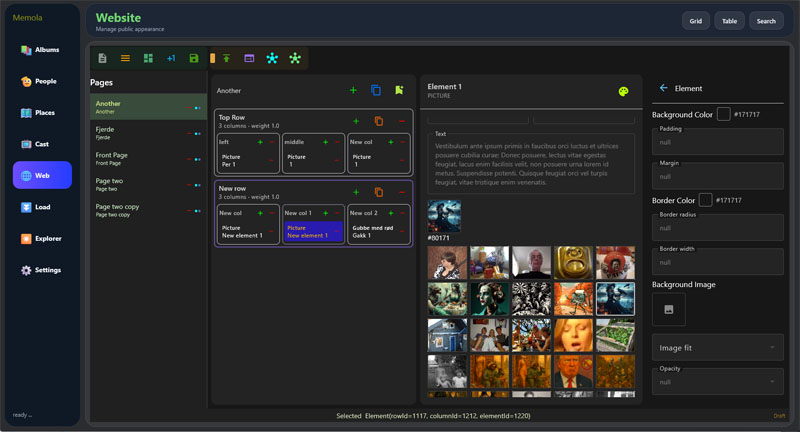Select the Fjerde page
800x432 pixels.
click(x=148, y=133)
